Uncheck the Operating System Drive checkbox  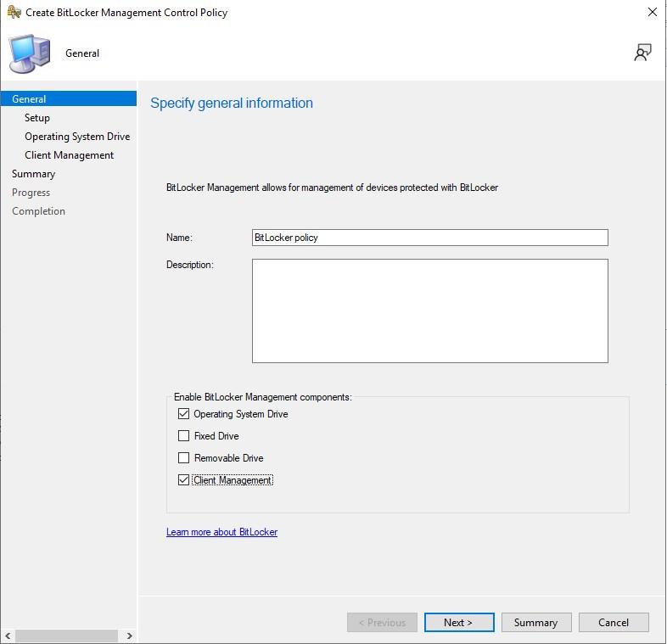tap(183, 414)
